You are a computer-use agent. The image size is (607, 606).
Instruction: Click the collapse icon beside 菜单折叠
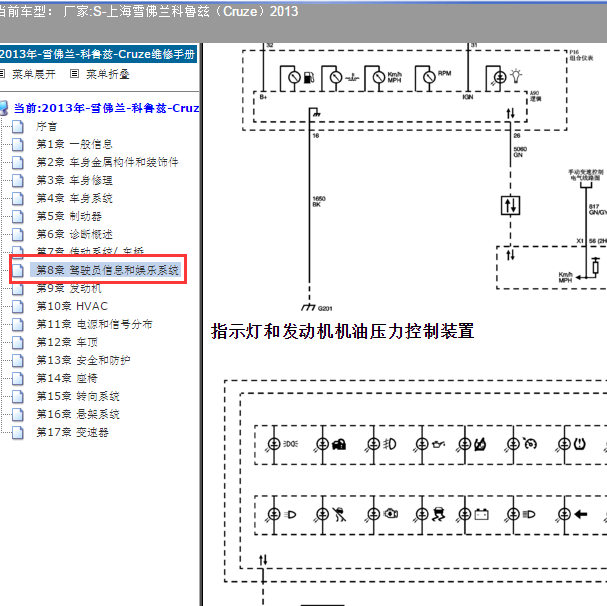(75, 74)
